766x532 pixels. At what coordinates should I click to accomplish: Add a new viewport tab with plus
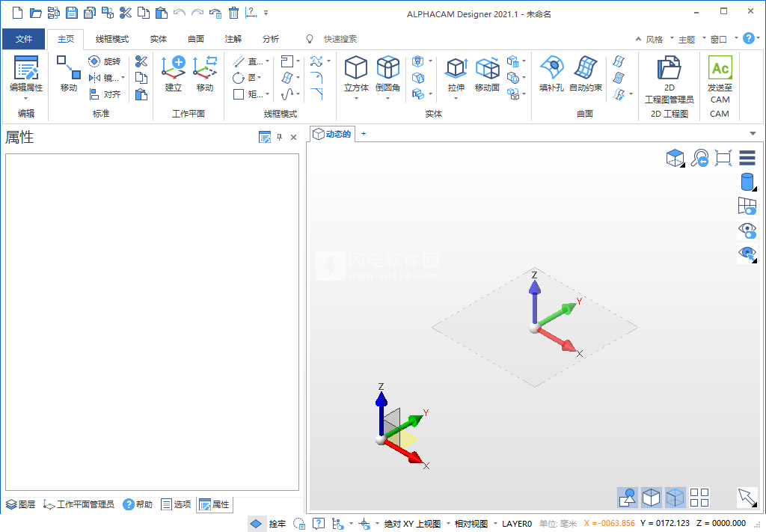[x=364, y=133]
